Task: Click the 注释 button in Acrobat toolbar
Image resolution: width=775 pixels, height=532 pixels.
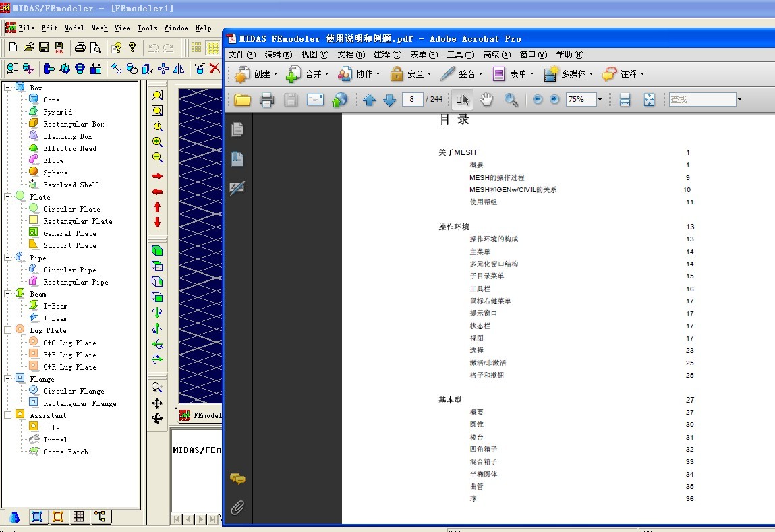Action: [x=623, y=74]
